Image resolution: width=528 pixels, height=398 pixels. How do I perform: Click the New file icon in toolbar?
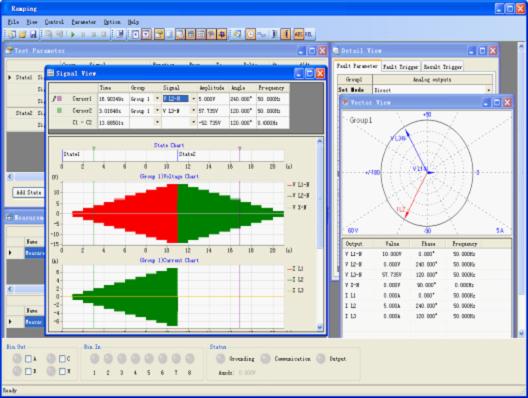pos(12,34)
